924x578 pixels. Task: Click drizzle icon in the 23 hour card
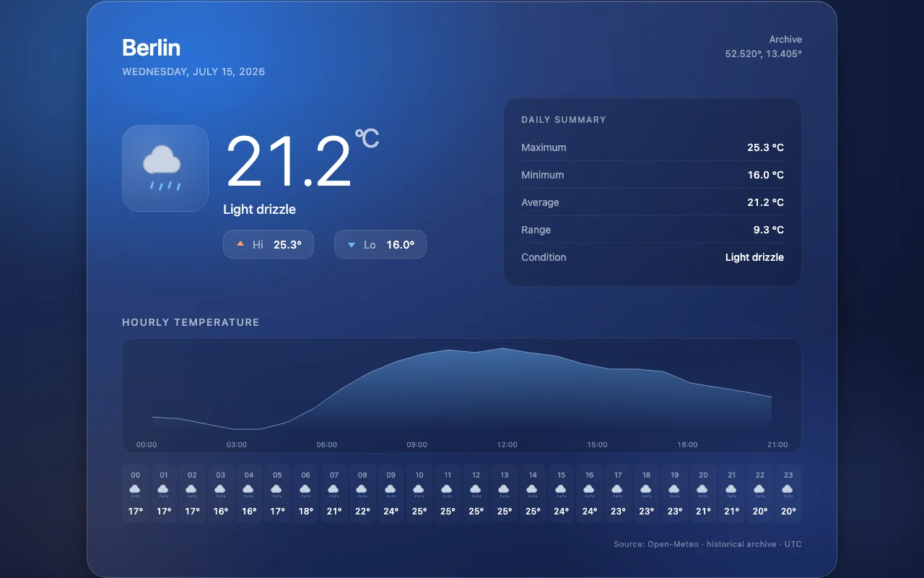pos(788,491)
